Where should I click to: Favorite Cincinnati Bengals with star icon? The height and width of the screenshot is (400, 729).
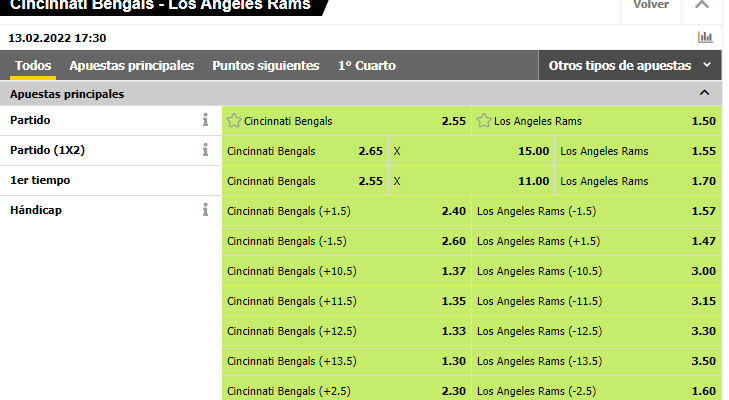coord(234,121)
